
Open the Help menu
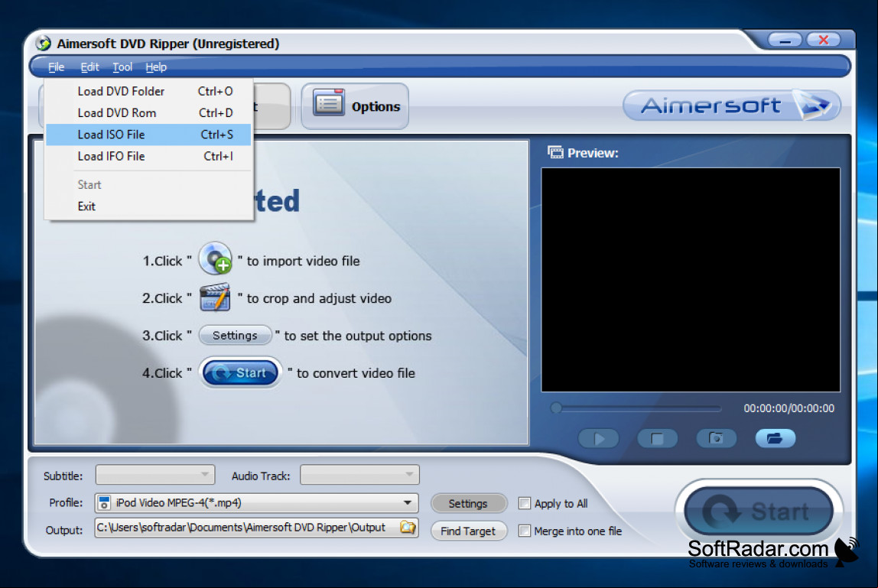click(156, 67)
